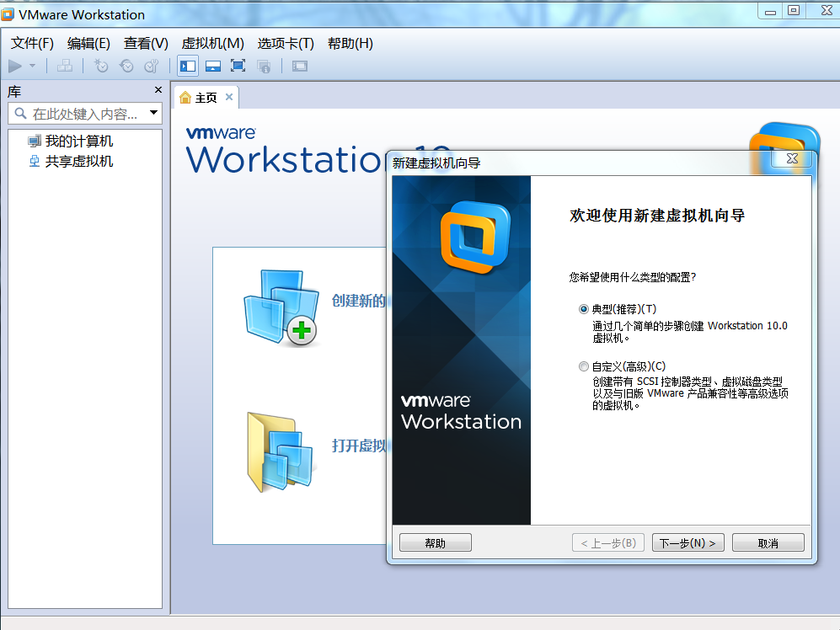This screenshot has height=630, width=840.
Task: Toggle the thumbnail bar toolbar icon
Action: [213, 66]
